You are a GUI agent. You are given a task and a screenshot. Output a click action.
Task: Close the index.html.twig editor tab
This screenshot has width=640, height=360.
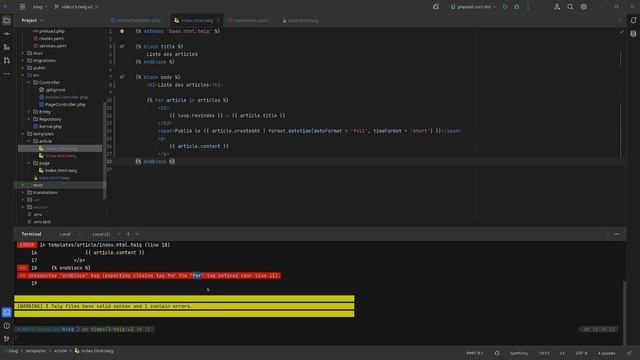point(218,20)
